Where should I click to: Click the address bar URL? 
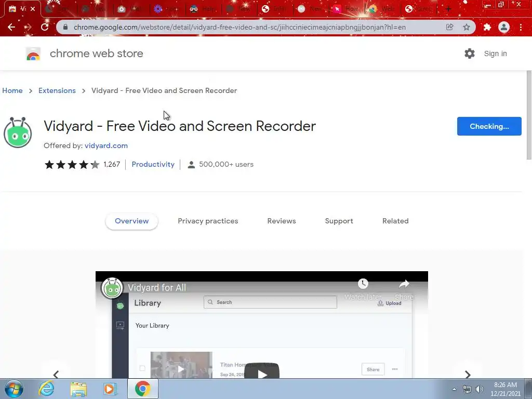click(x=240, y=27)
